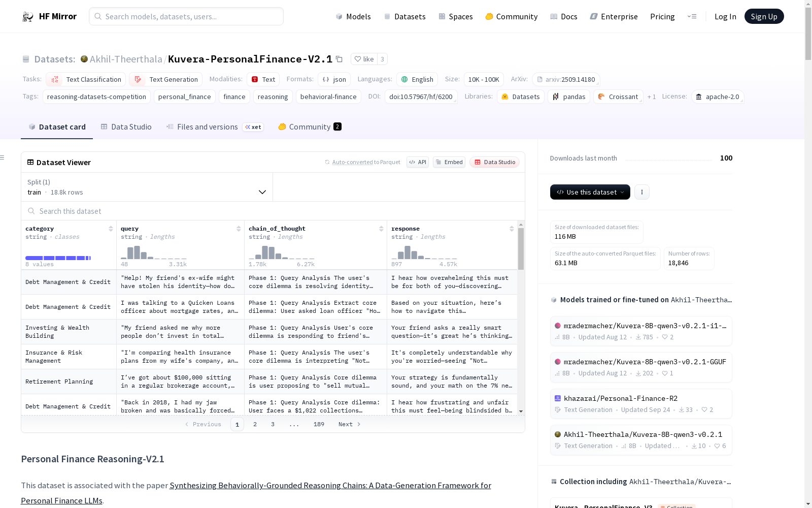Click the Text Classification task tag
The width and height of the screenshot is (812, 508).
tap(86, 79)
